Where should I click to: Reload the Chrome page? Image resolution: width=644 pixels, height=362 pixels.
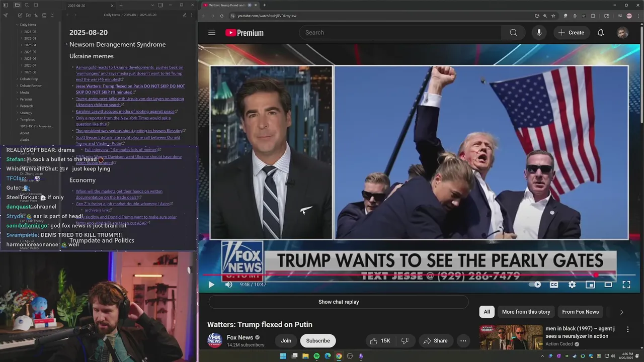[221, 16]
